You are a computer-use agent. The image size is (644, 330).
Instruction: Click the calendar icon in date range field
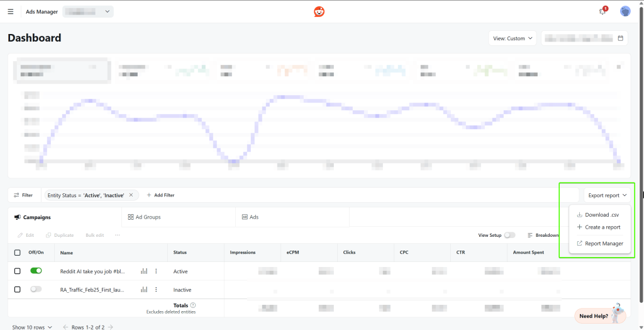pos(621,38)
